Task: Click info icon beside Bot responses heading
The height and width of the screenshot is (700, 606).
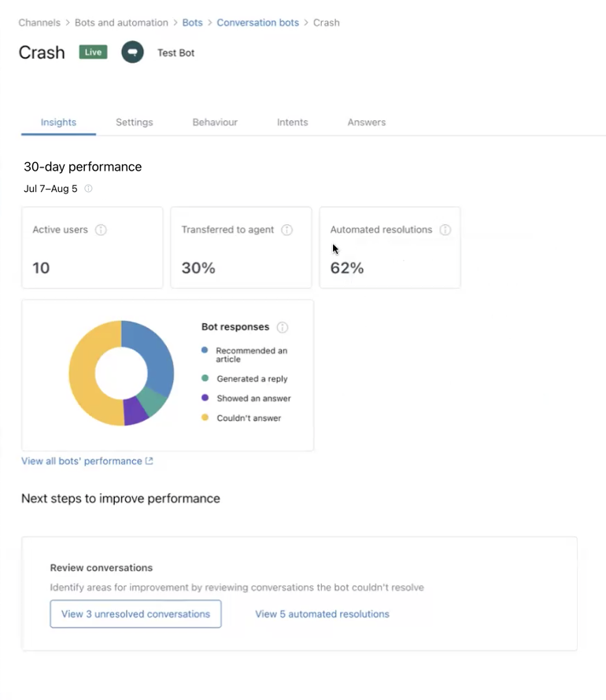Action: [x=283, y=327]
